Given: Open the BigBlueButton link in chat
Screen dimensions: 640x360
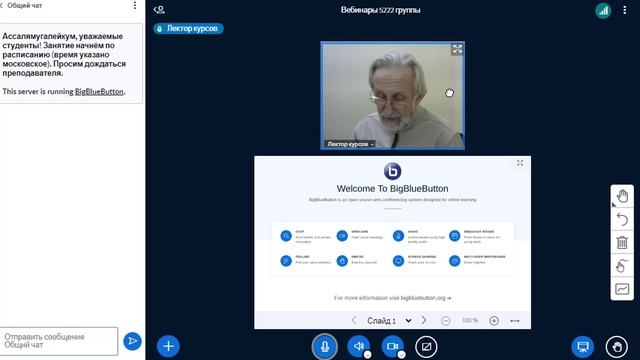Looking at the screenshot, I should click(99, 91).
